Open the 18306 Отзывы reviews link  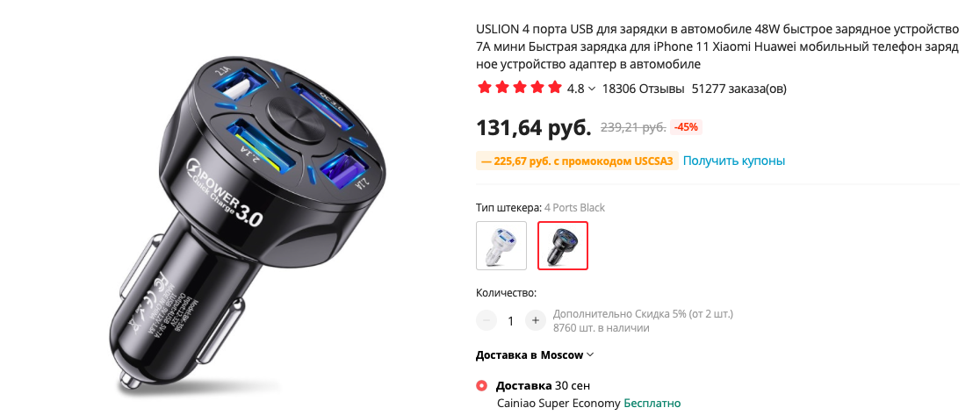pyautogui.click(x=643, y=89)
